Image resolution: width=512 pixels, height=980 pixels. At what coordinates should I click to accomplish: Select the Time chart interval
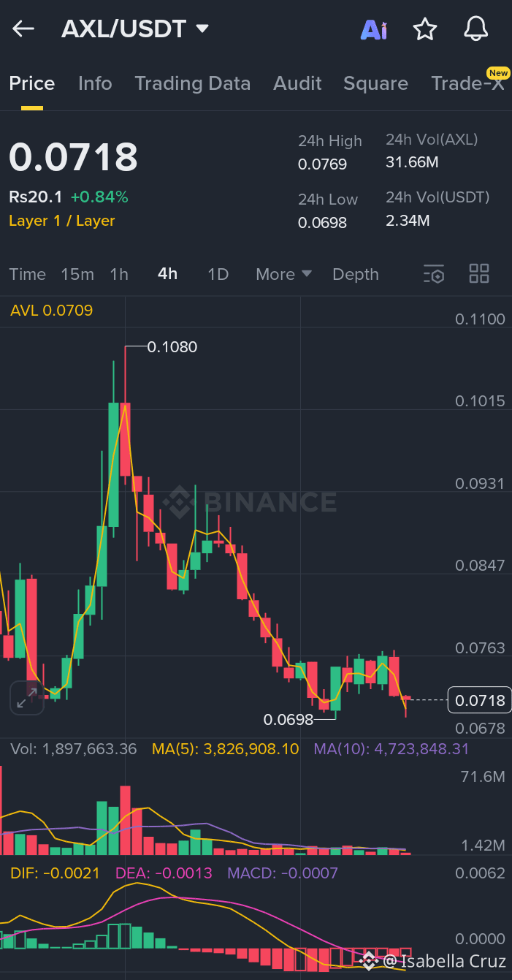click(27, 274)
